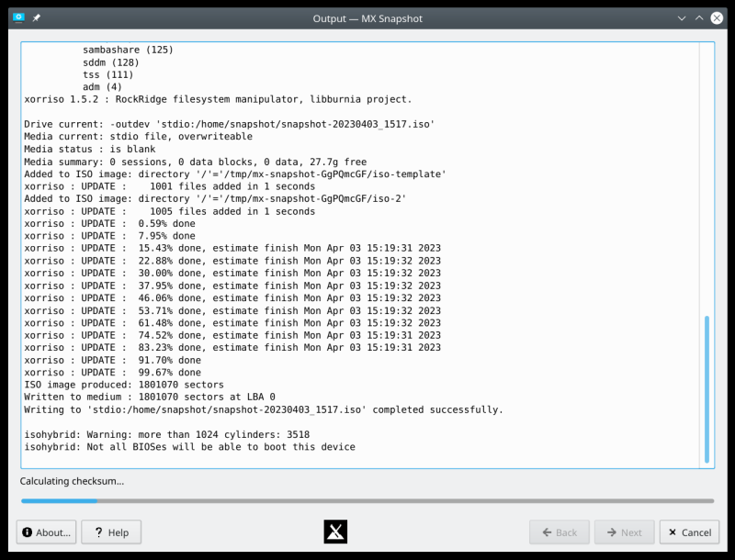The width and height of the screenshot is (735, 560).
Task: Click the 'Drive current: -outdev' line
Action: coord(229,124)
